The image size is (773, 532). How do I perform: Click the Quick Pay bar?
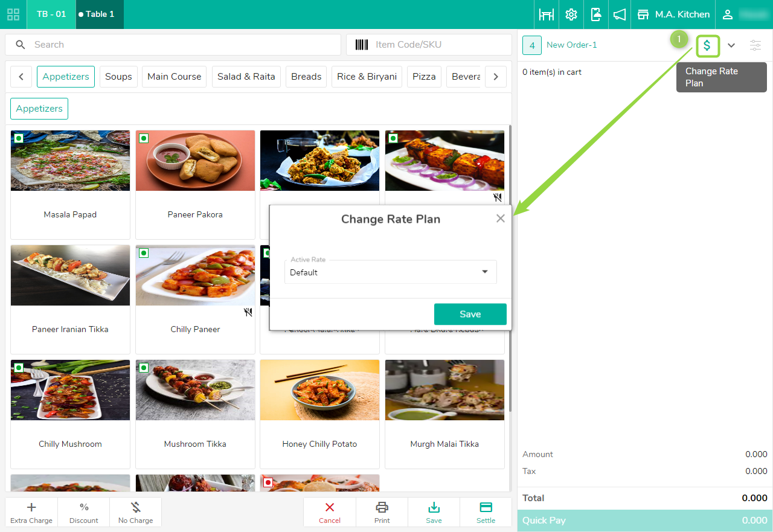point(645,521)
